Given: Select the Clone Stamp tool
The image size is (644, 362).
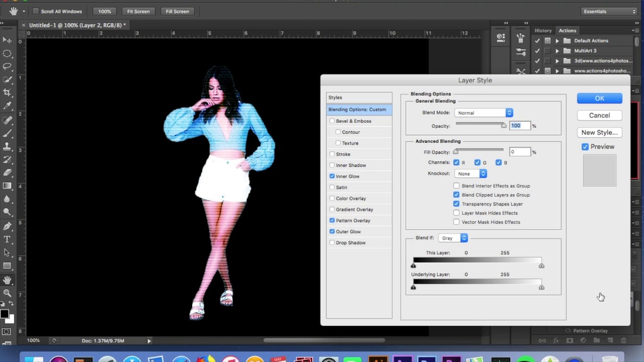Looking at the screenshot, I should click(x=7, y=146).
